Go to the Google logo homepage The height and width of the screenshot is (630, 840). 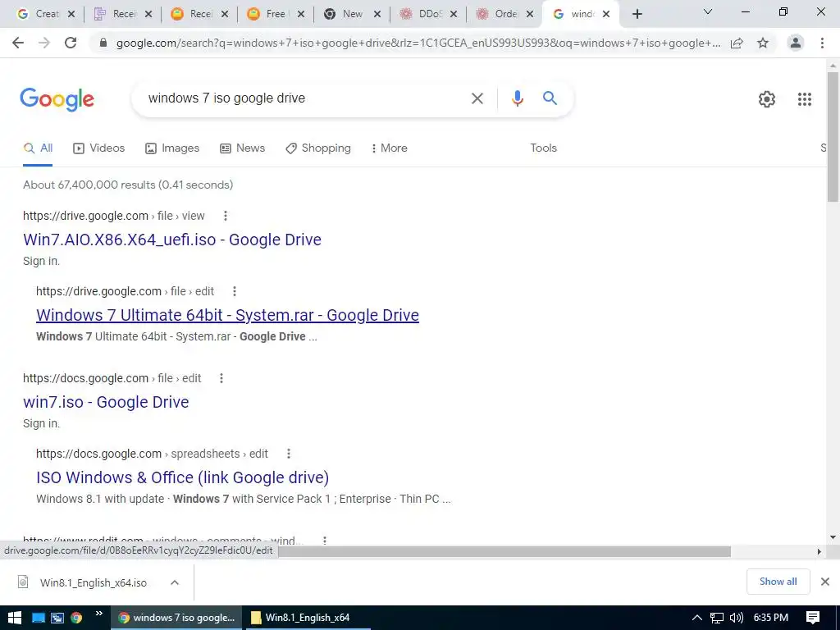(57, 99)
